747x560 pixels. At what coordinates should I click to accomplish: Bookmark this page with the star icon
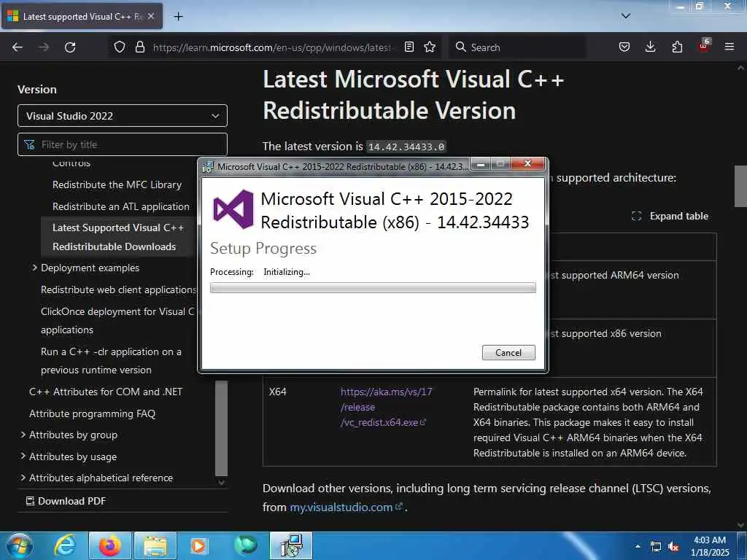coord(430,47)
